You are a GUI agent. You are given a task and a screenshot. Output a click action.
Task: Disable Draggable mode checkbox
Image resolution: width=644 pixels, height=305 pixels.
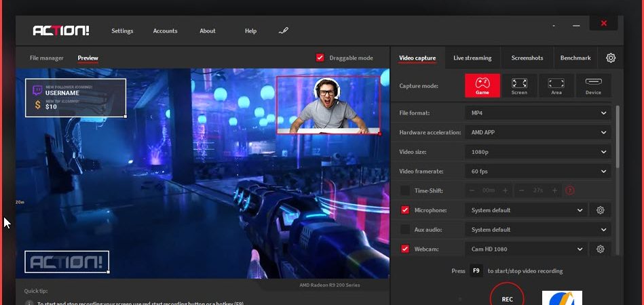click(320, 58)
